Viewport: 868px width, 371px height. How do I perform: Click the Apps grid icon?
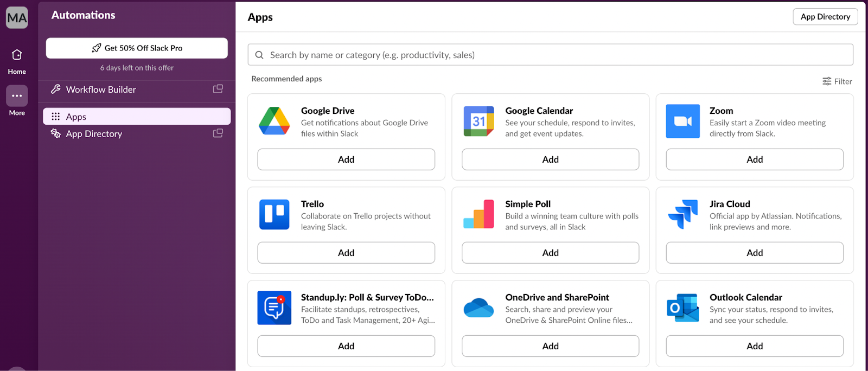tap(55, 117)
